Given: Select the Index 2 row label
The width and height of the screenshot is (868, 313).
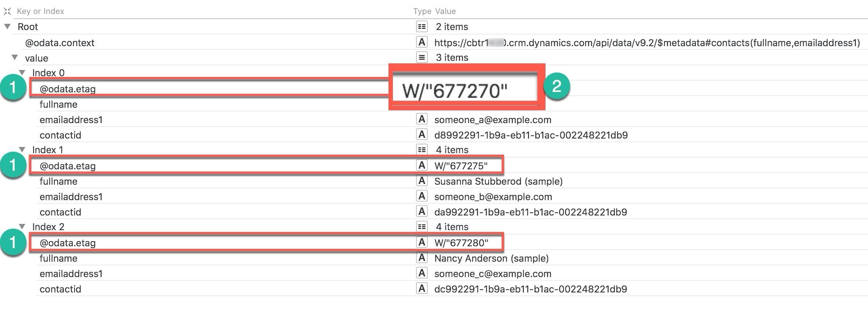Looking at the screenshot, I should click(x=48, y=227).
